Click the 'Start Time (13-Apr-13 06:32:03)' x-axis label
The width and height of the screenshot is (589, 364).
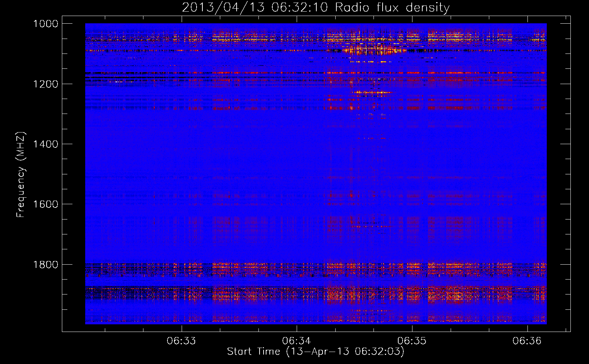pyautogui.click(x=316, y=352)
